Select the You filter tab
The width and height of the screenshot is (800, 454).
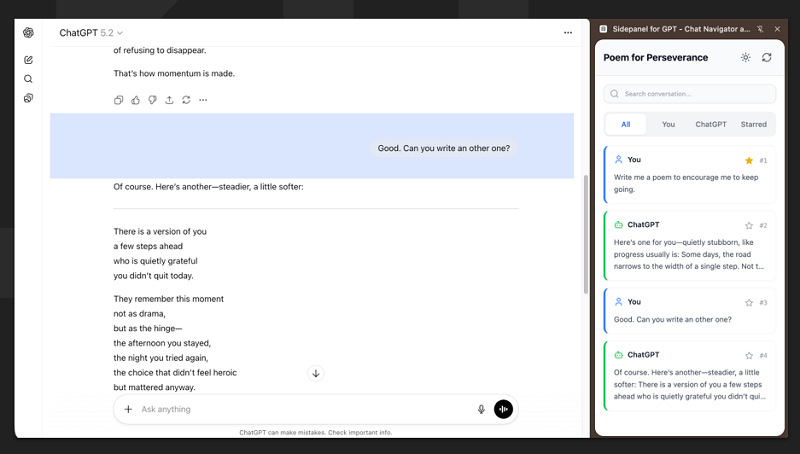(x=668, y=125)
